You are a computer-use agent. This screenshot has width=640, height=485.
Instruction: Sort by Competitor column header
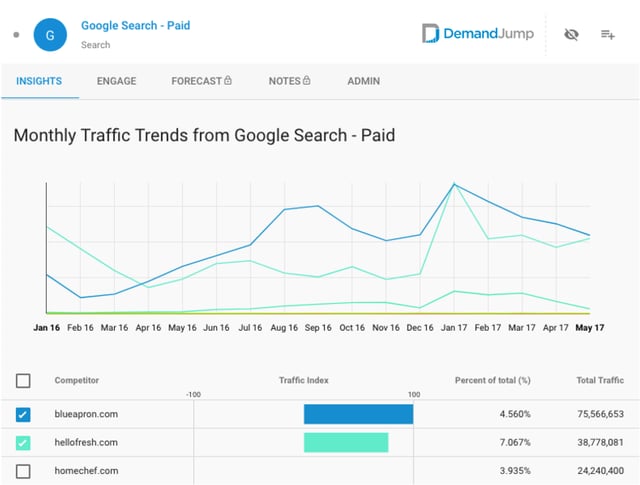click(77, 380)
